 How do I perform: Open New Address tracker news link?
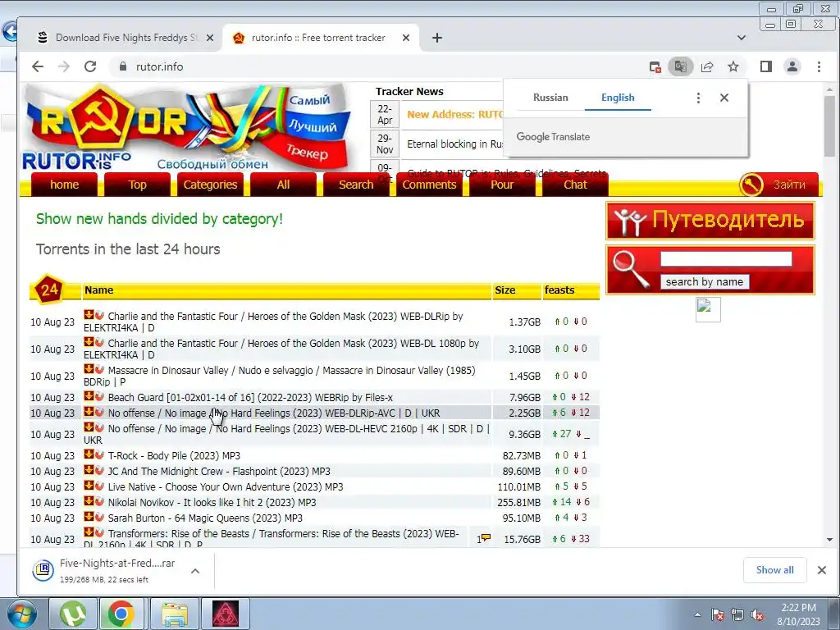(x=454, y=114)
